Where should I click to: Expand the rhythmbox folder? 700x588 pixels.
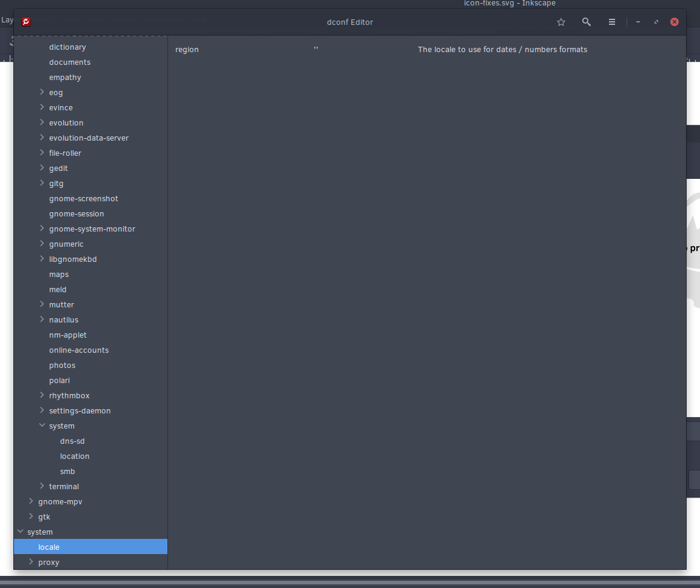42,395
